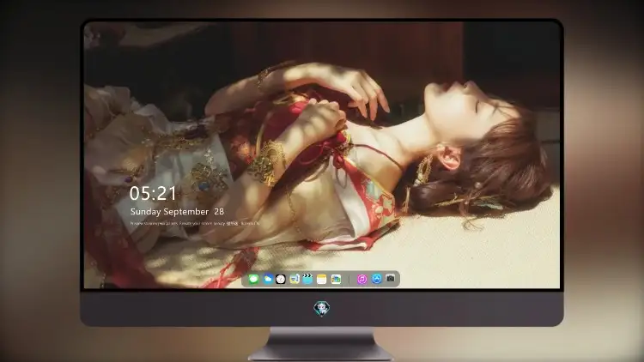Open the green Messages app in the dock
644x362 pixels.
click(253, 279)
